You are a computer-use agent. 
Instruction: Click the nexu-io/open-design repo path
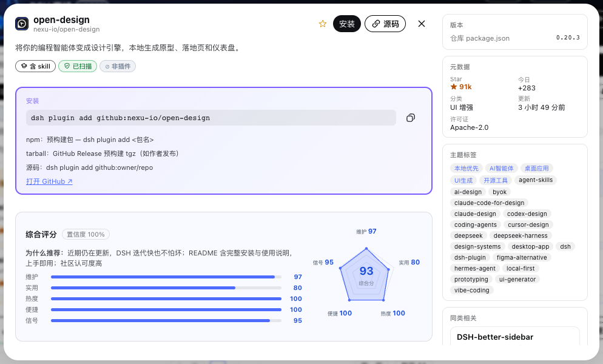[x=67, y=29]
